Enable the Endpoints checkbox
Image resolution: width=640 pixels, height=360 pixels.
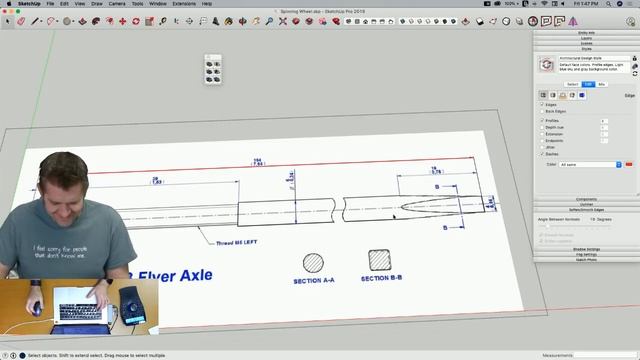542,141
